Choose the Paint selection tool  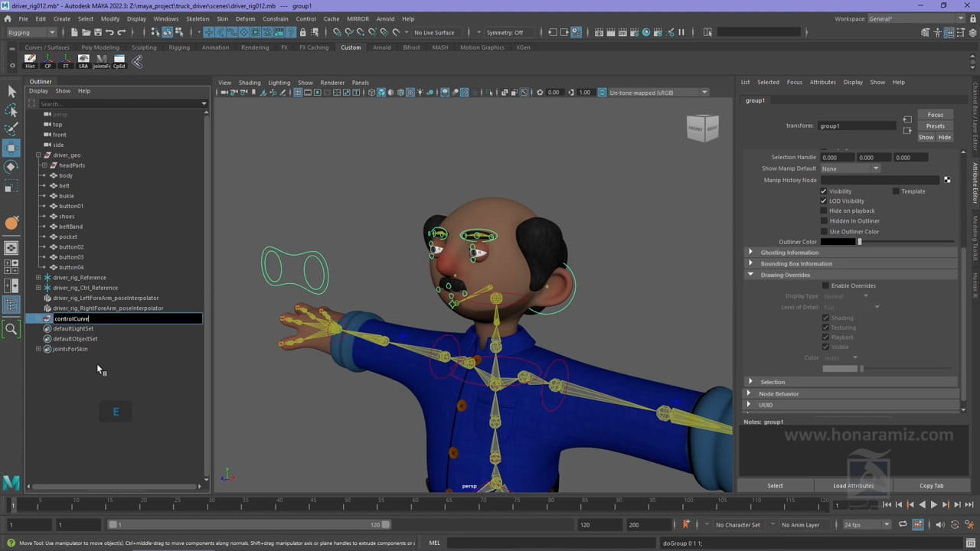point(11,129)
